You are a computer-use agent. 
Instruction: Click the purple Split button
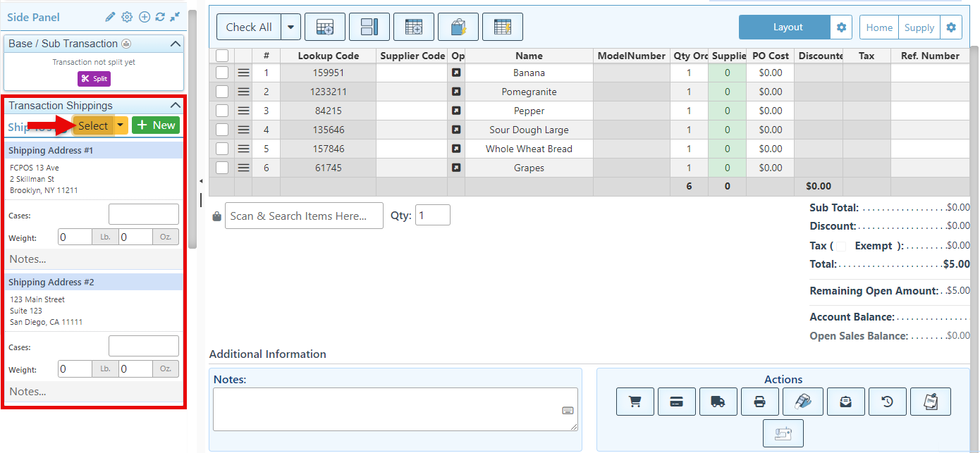tap(94, 78)
